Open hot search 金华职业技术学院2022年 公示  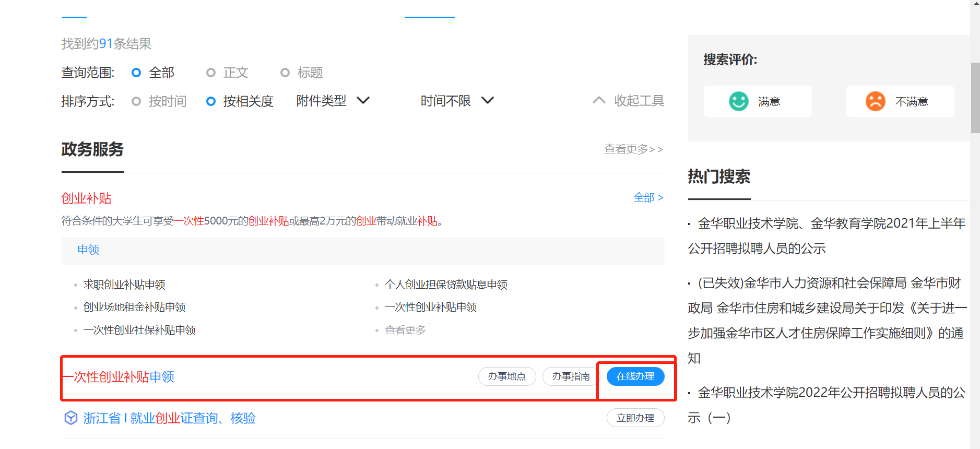[x=827, y=405]
